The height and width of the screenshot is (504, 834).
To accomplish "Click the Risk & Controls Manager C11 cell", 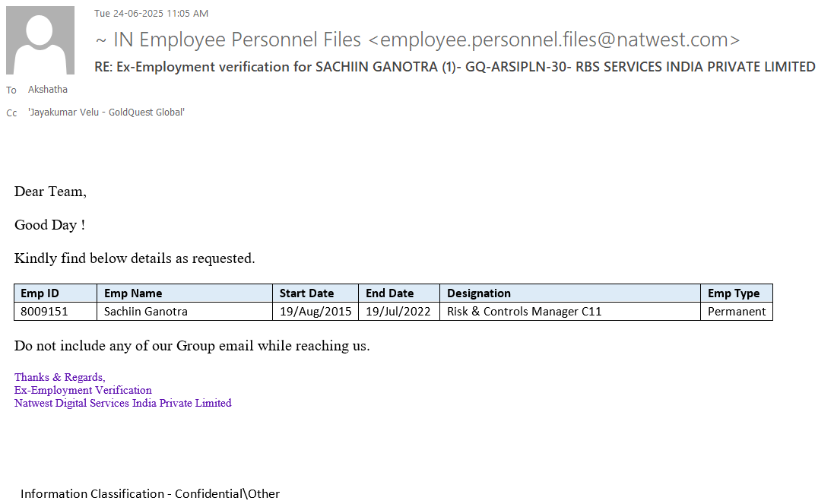I will click(525, 312).
